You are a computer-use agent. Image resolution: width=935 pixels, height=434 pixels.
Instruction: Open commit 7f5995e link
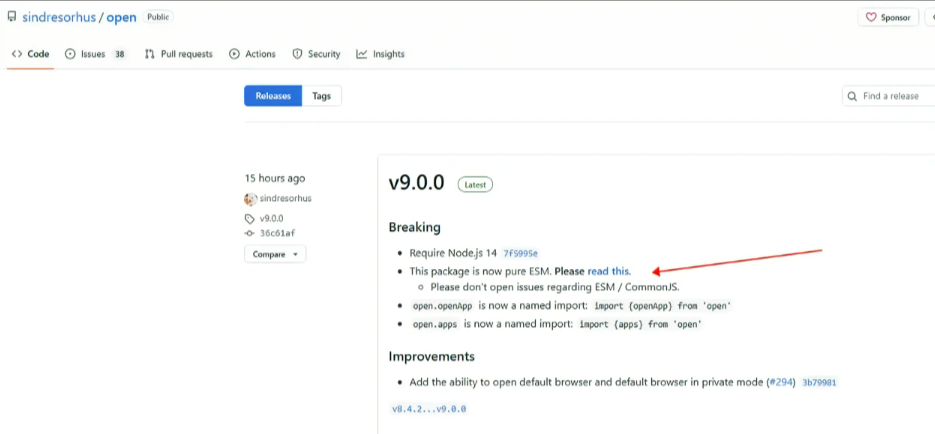pyautogui.click(x=521, y=253)
